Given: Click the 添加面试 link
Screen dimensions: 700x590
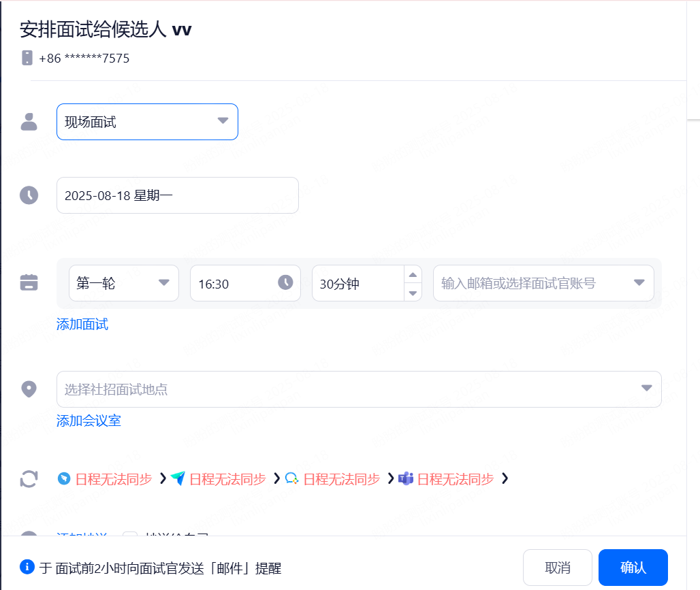Looking at the screenshot, I should coord(82,324).
